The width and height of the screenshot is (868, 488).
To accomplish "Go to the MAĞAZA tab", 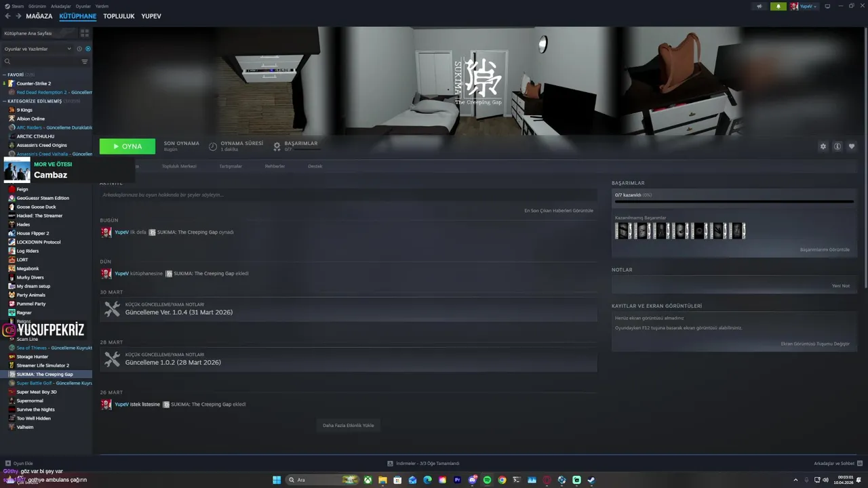I will coord(39,16).
